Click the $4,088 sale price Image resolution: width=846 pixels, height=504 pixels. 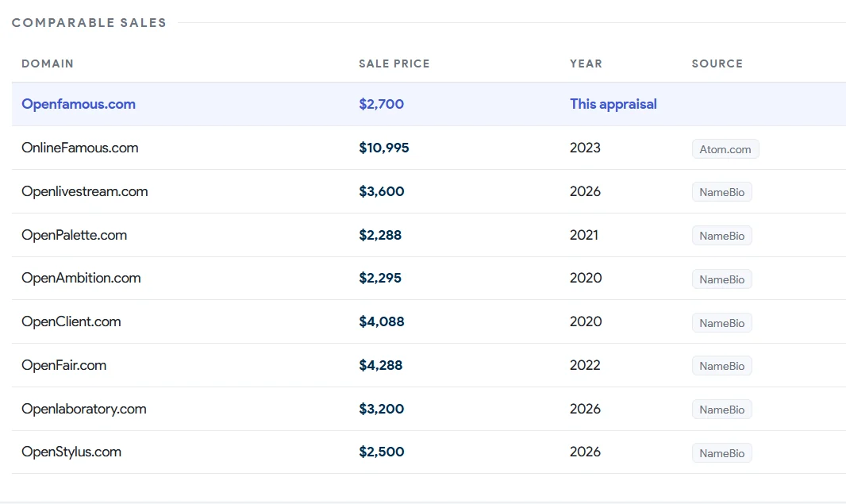pyautogui.click(x=382, y=321)
